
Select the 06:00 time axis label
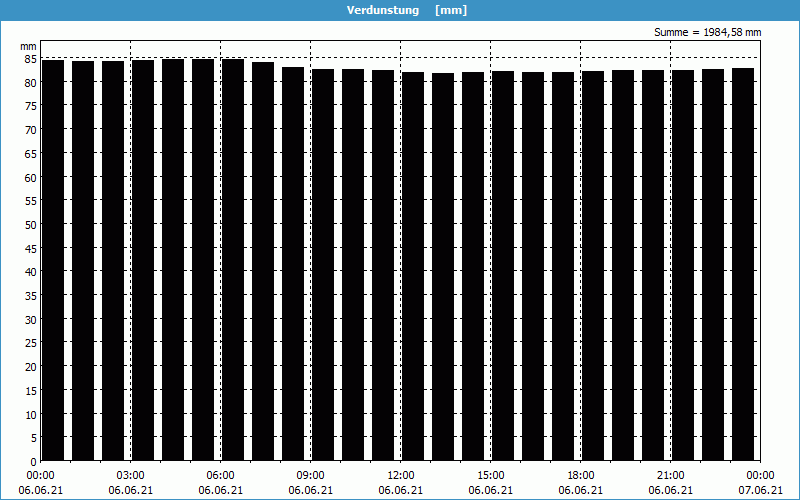tap(220, 476)
